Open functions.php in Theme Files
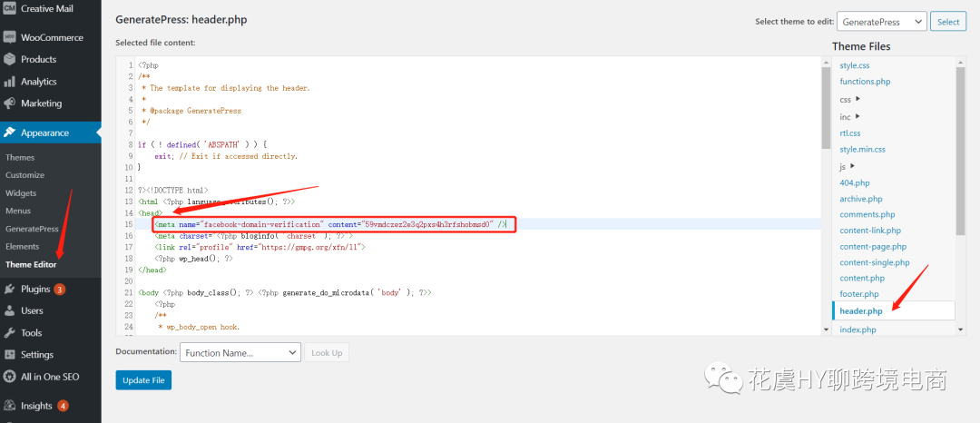980x423 pixels. [x=865, y=81]
